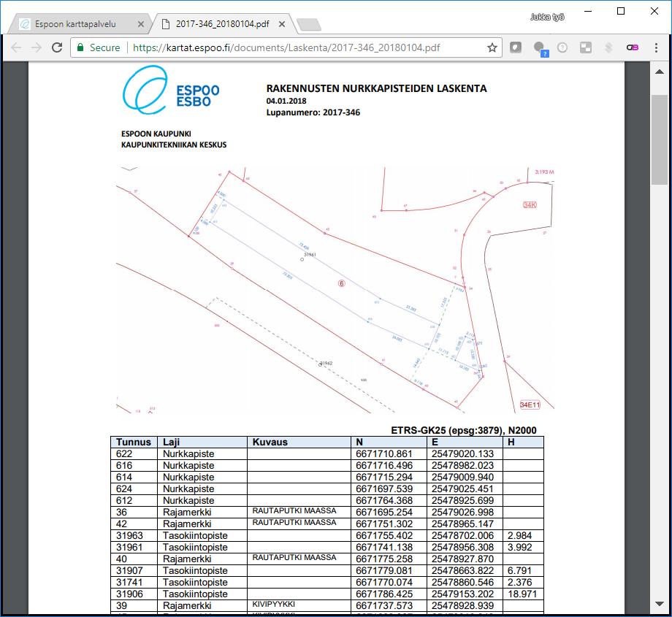Go forward in browser history
The height and width of the screenshot is (617, 672).
[x=37, y=47]
